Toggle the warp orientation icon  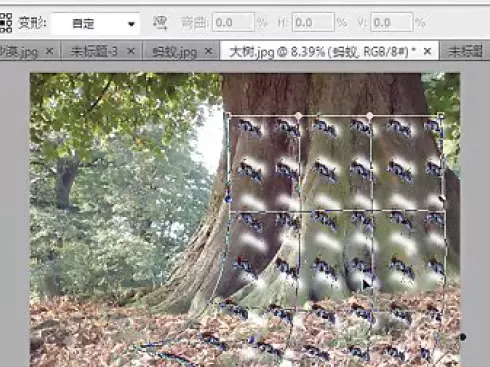160,23
